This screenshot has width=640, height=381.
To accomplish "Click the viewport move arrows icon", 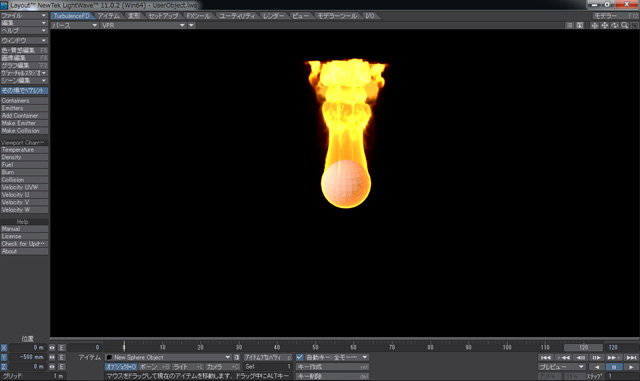I will [x=604, y=25].
